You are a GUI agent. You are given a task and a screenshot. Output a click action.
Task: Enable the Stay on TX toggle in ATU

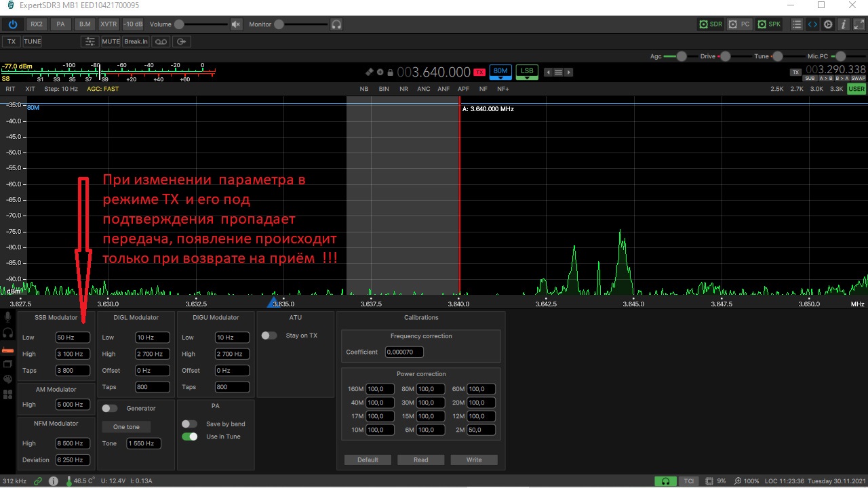tap(269, 335)
